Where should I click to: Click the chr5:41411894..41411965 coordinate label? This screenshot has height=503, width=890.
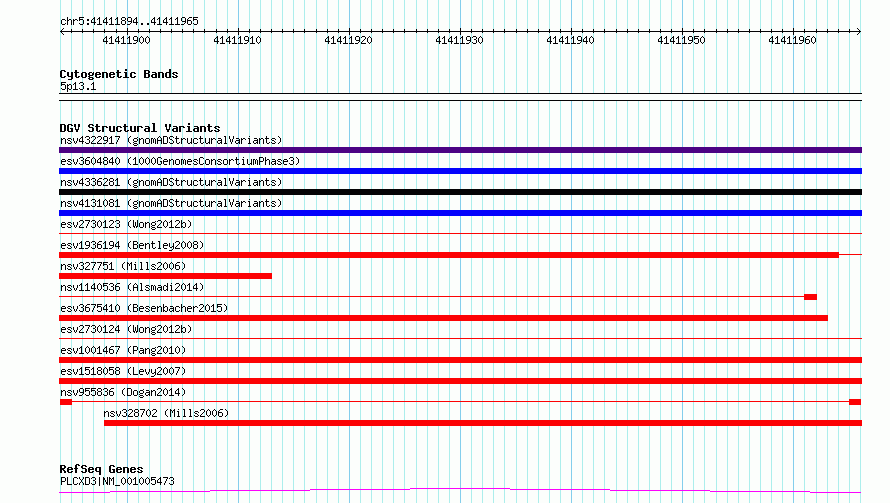(x=129, y=21)
